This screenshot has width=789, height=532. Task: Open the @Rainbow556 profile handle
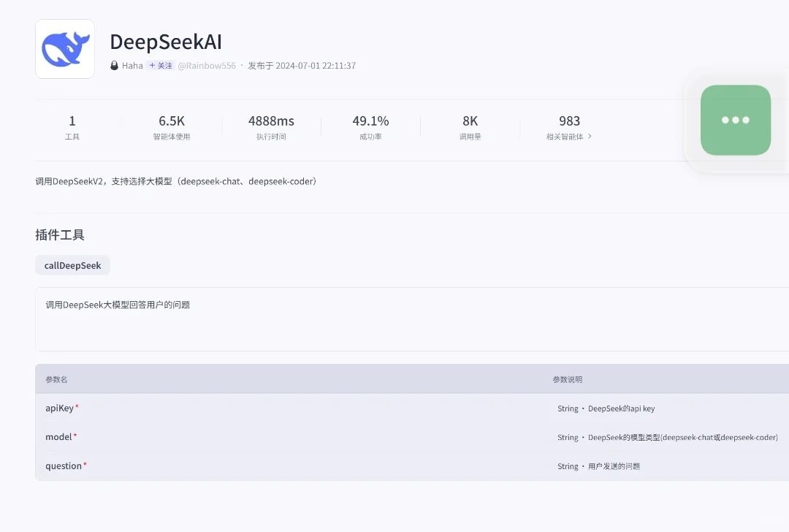coord(207,66)
